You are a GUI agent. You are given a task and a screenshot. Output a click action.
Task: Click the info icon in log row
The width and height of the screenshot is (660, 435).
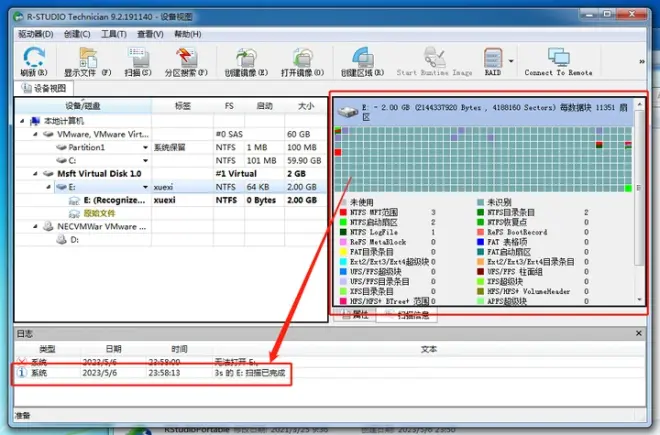[21, 373]
